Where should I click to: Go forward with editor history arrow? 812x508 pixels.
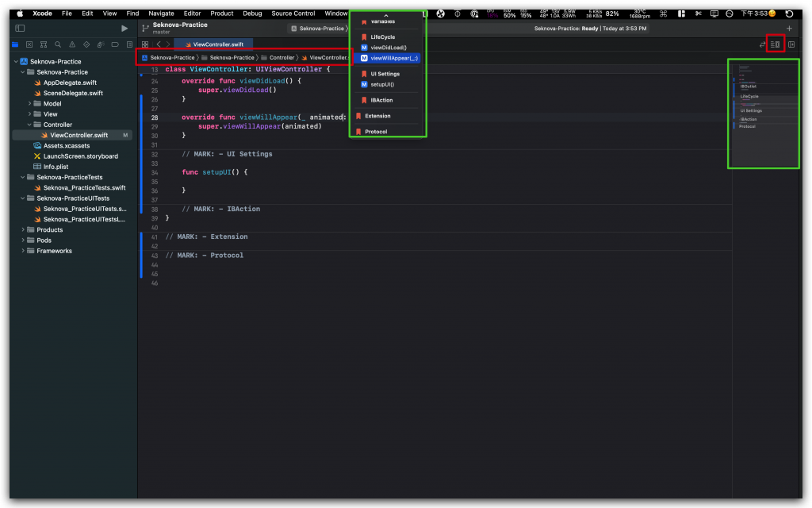168,44
